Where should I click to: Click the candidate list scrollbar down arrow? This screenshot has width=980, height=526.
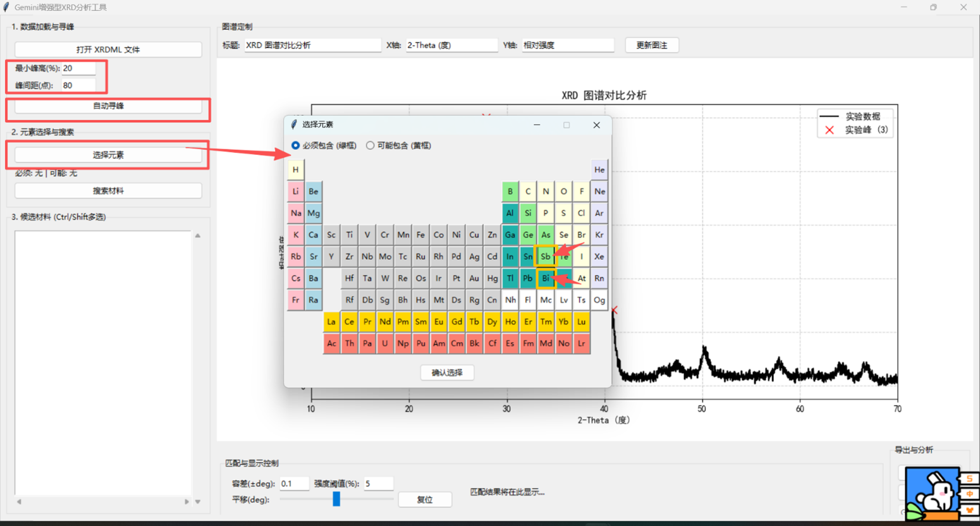[x=197, y=501]
